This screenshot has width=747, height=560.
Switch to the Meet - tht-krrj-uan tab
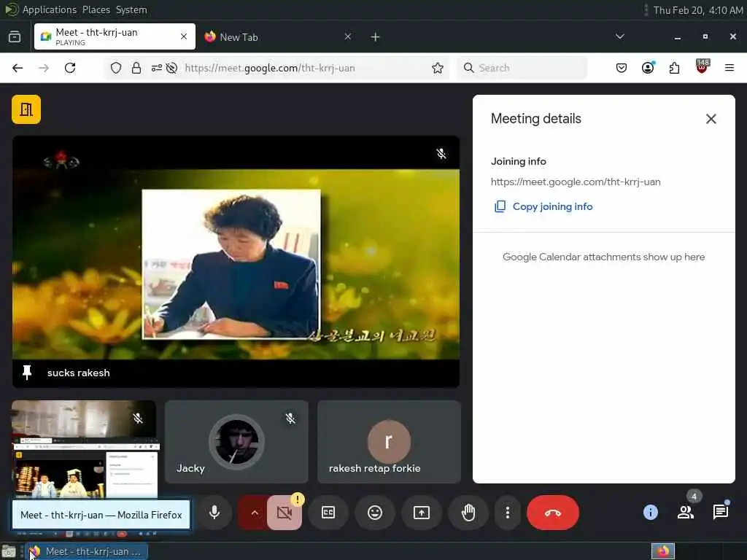pyautogui.click(x=115, y=36)
